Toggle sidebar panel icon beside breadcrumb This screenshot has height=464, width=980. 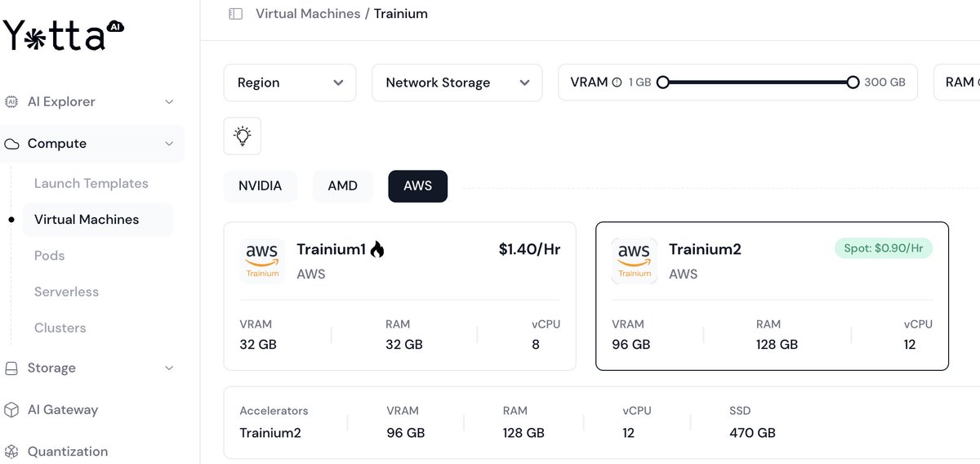pyautogui.click(x=235, y=14)
